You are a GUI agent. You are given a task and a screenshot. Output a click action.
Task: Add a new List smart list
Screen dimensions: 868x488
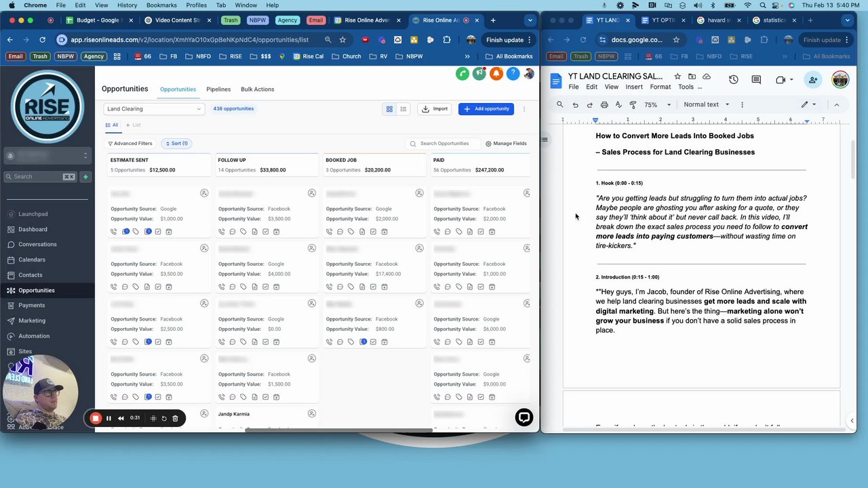tap(133, 125)
